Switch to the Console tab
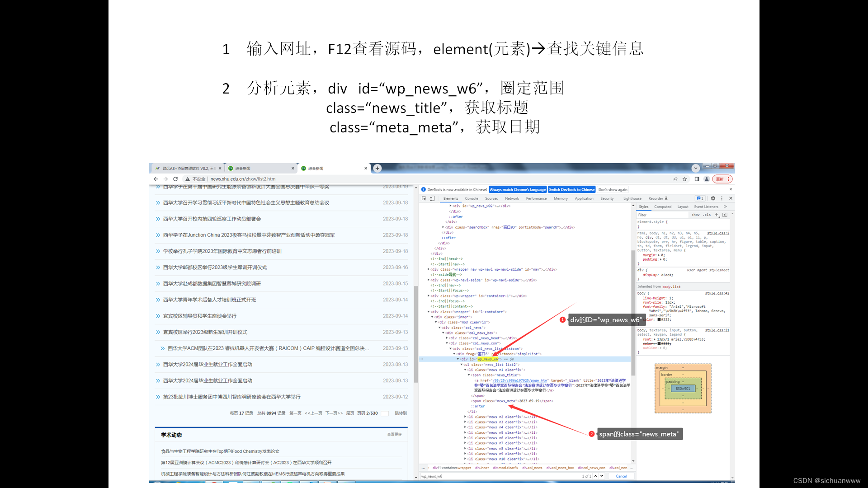868x488 pixels. (x=472, y=198)
